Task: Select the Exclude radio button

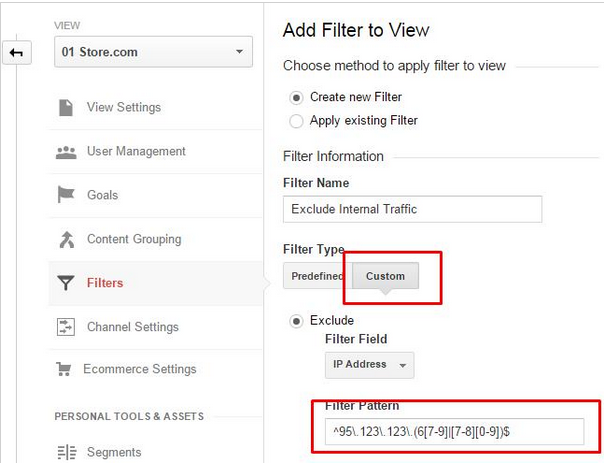Action: point(296,321)
